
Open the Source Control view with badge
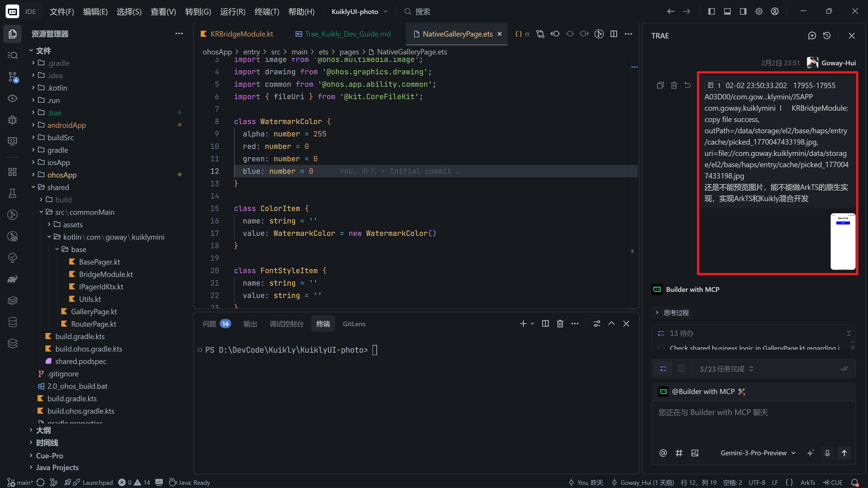click(x=12, y=77)
